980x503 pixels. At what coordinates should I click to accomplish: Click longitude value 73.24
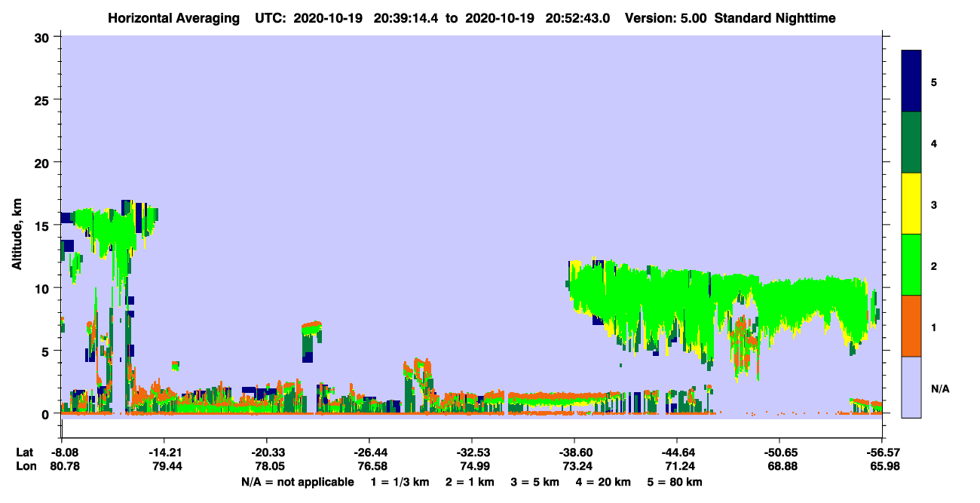pos(576,467)
